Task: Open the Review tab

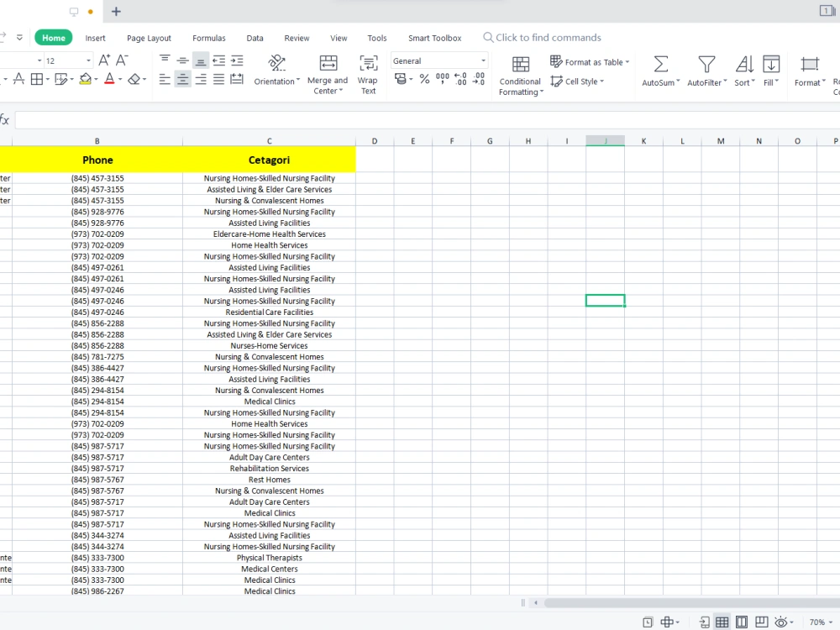Action: pyautogui.click(x=297, y=38)
